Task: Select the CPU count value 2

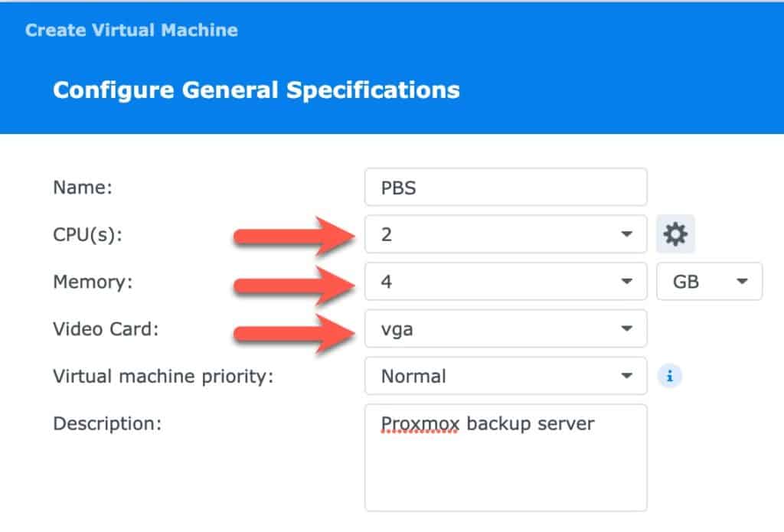Action: point(506,234)
